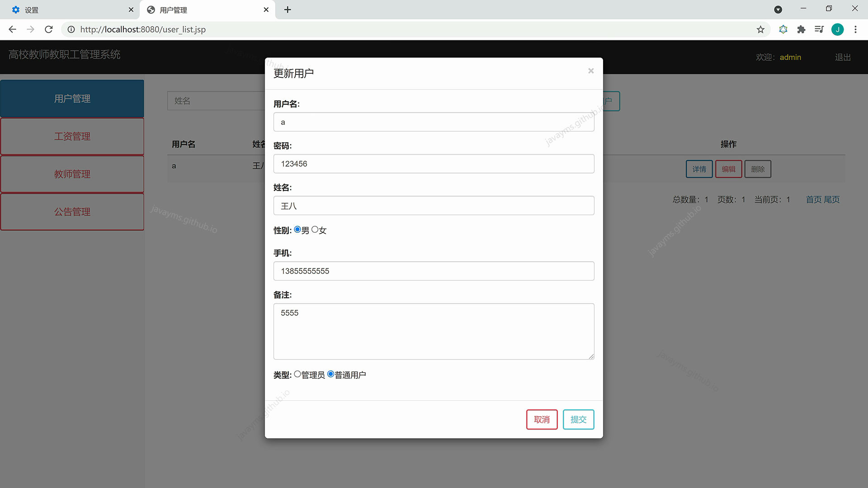Click the 退出 logout link
The width and height of the screenshot is (868, 488).
pos(842,57)
